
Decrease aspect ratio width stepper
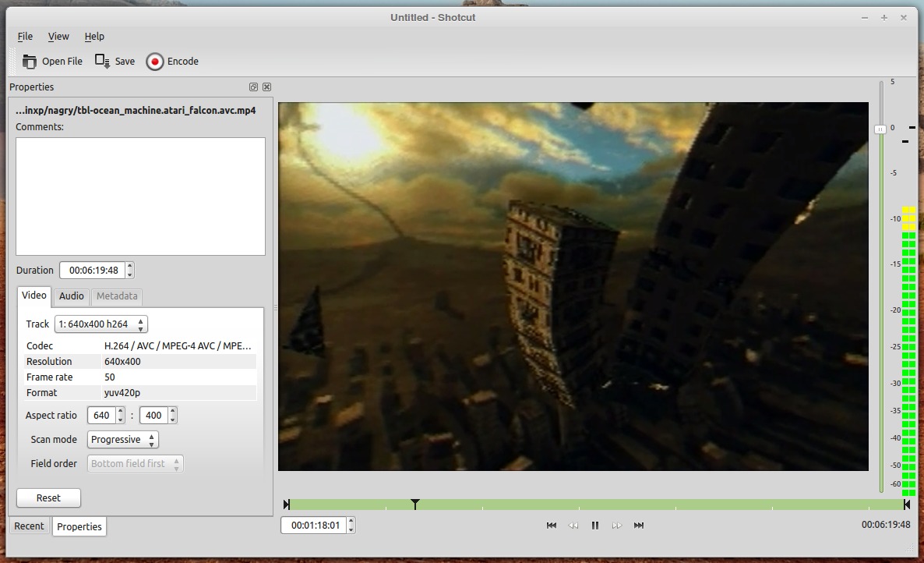pos(121,420)
